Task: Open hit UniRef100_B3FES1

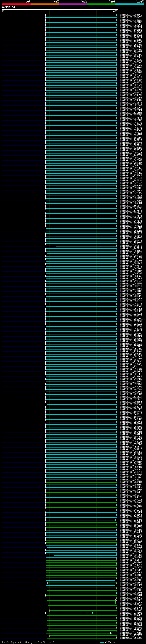Action: tap(131, 555)
